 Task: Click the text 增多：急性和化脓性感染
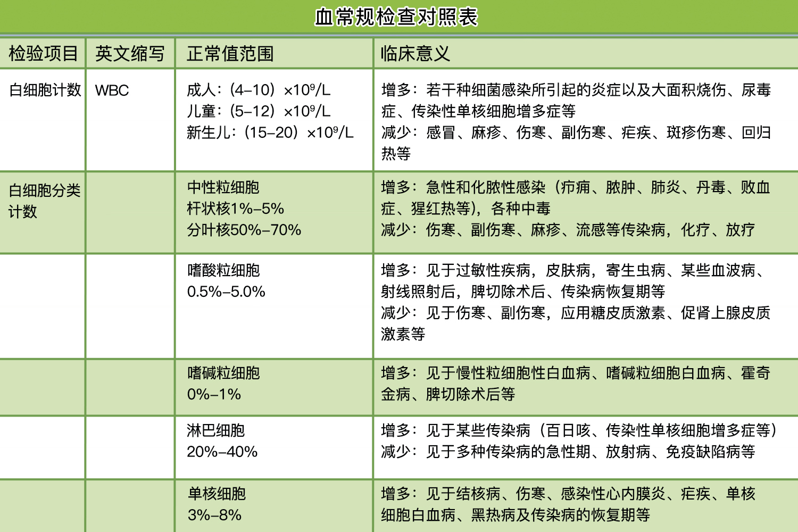pos(463,187)
